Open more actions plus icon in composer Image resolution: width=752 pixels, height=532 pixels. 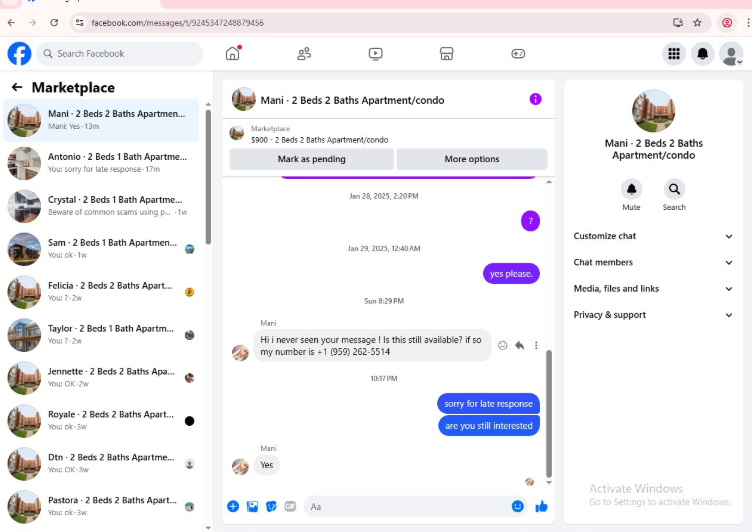click(233, 507)
